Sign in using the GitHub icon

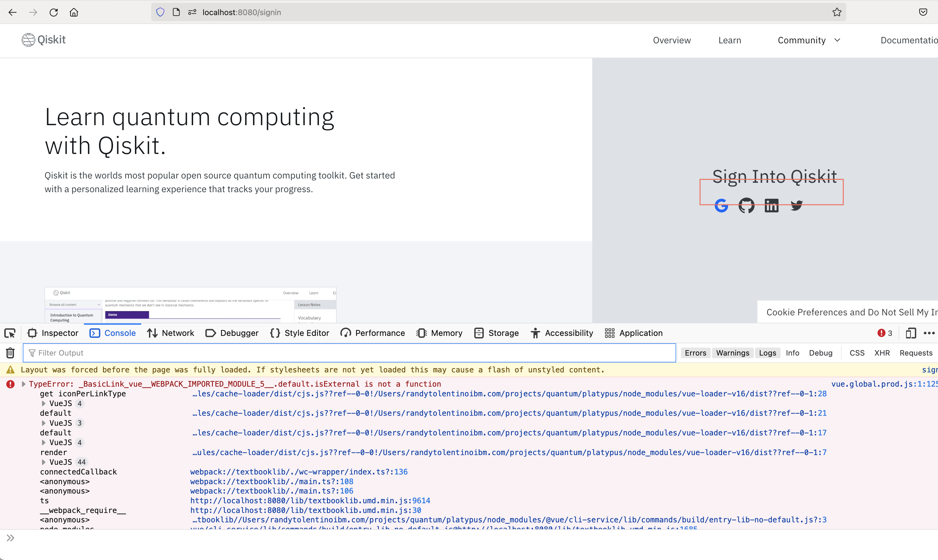[x=746, y=206]
